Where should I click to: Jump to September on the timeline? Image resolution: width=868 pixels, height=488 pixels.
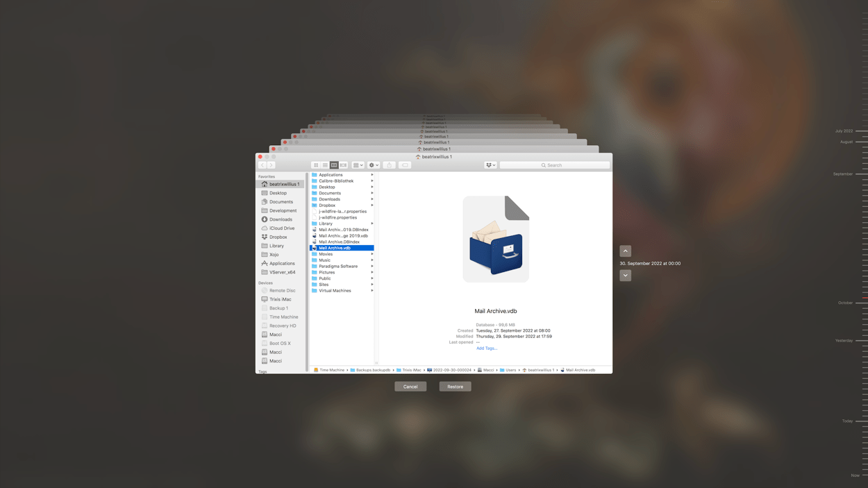pos(843,174)
